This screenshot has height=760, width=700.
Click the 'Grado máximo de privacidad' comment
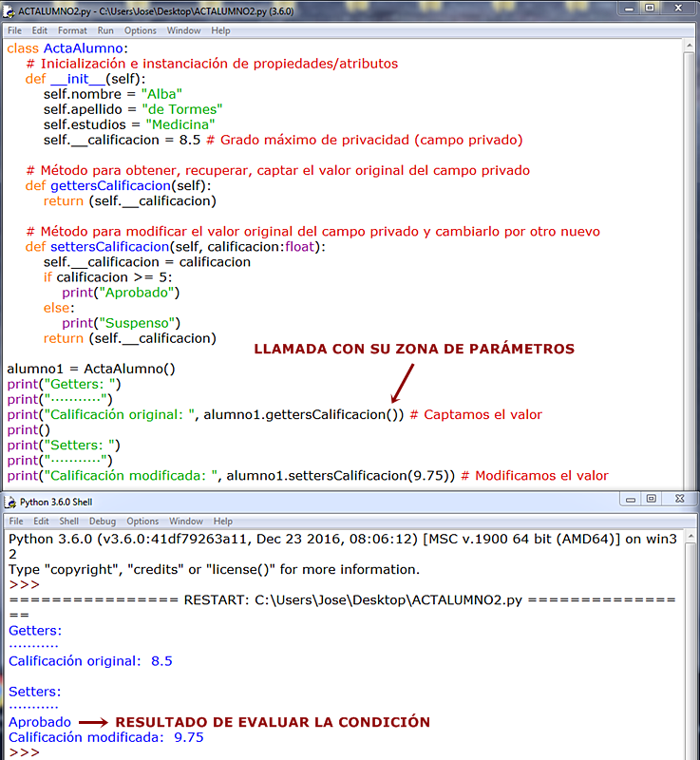point(365,140)
